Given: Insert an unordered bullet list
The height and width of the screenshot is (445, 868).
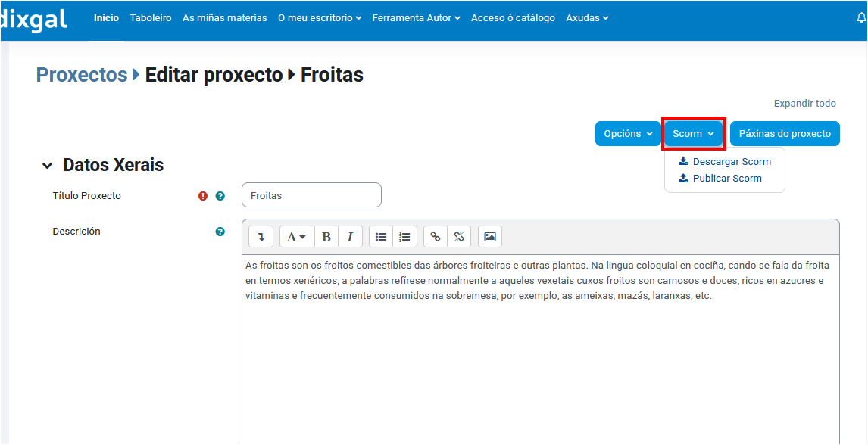Looking at the screenshot, I should pyautogui.click(x=381, y=237).
